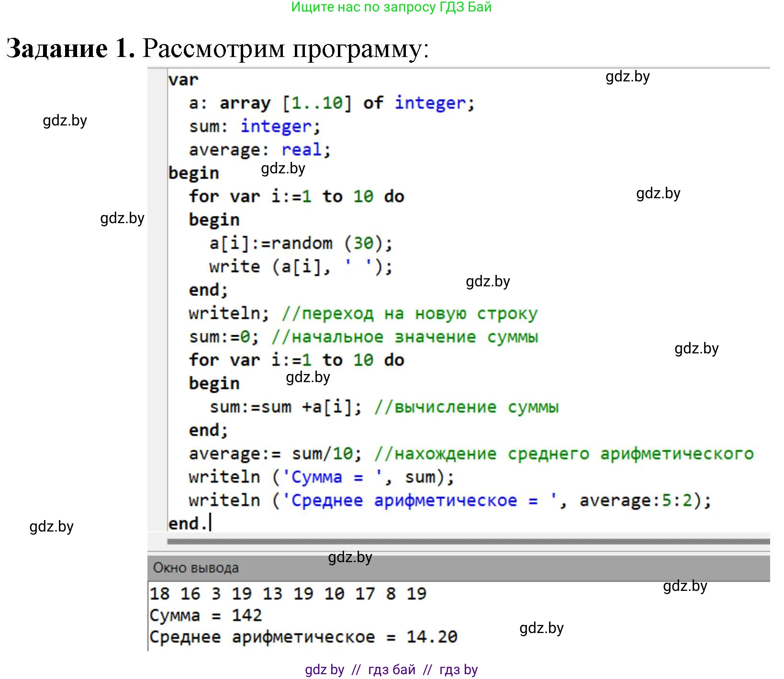Click the 'Окно вывода' title bar
The width and height of the screenshot is (784, 679).
pos(196,568)
